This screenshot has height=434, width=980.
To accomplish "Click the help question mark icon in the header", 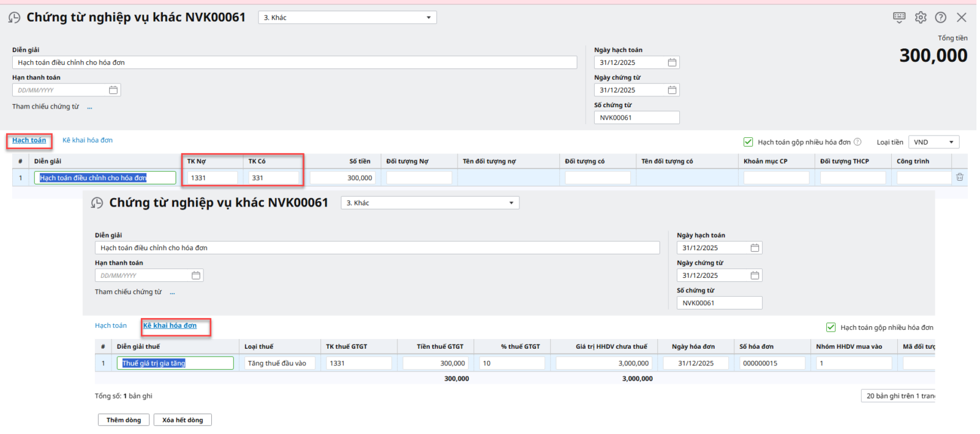I will [941, 17].
